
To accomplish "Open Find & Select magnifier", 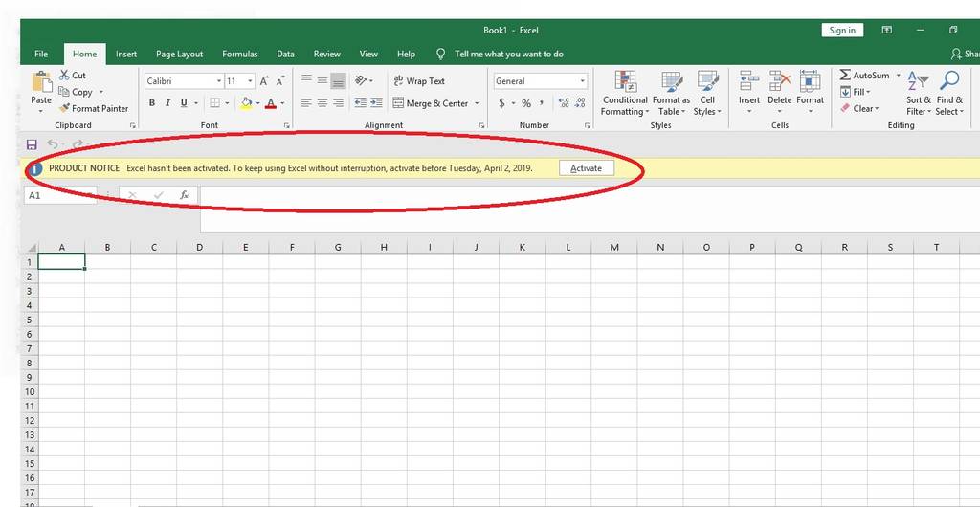I will pyautogui.click(x=949, y=93).
